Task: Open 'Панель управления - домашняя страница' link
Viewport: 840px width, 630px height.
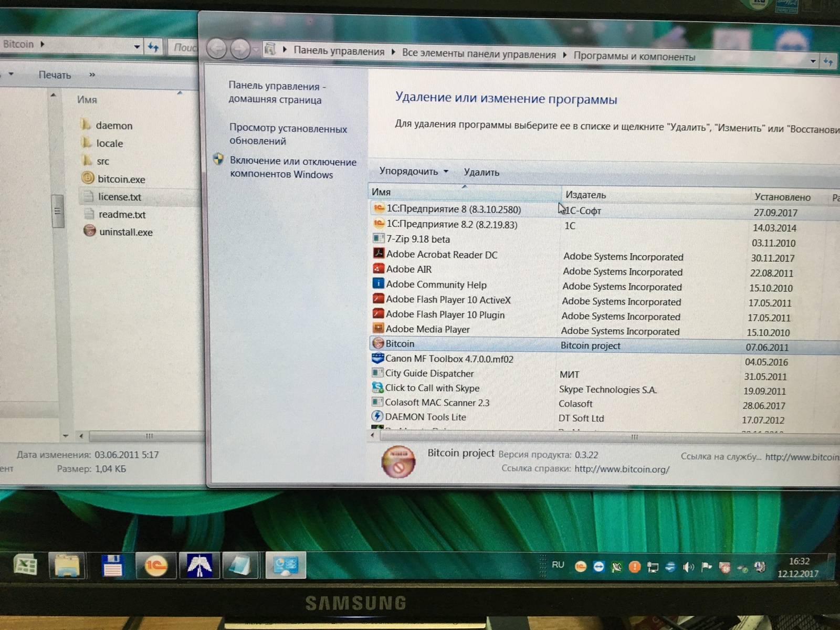Action: point(277,92)
